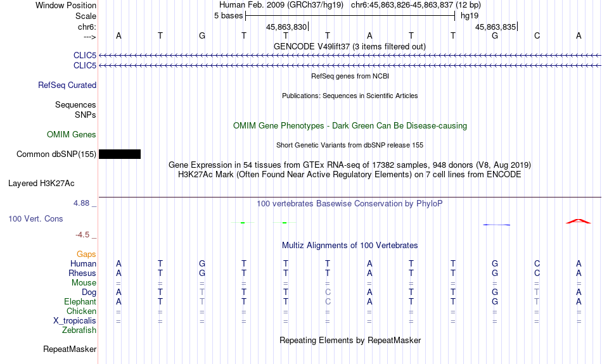Click the OMIM Genes track label
Viewport: 602px width, 364px height.
72,135
